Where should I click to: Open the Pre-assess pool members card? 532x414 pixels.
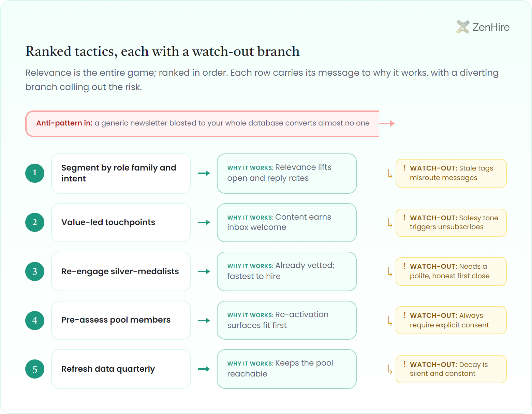(x=121, y=320)
